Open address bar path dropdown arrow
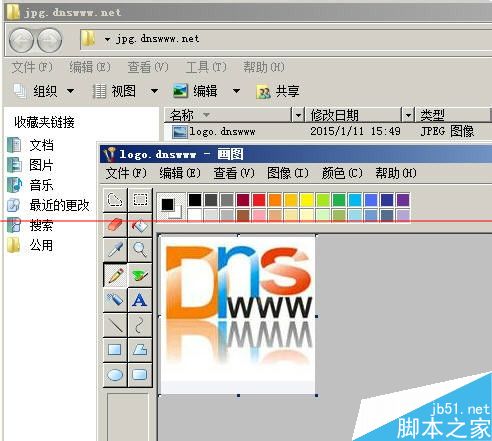The height and width of the screenshot is (441, 492). click(x=107, y=40)
